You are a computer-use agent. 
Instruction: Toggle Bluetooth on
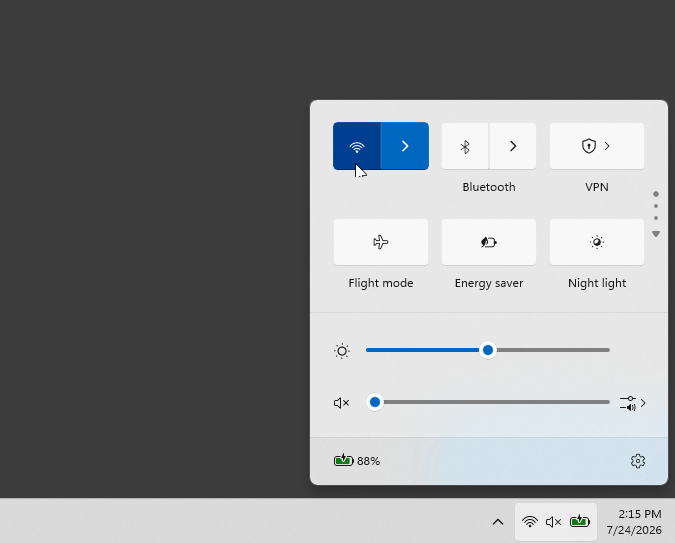click(465, 146)
